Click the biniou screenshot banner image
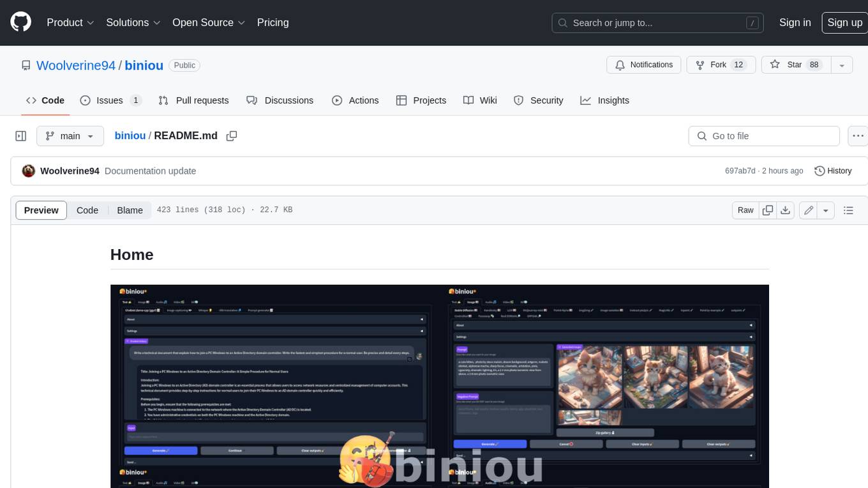Screen dimensions: 868x488 click(440, 386)
